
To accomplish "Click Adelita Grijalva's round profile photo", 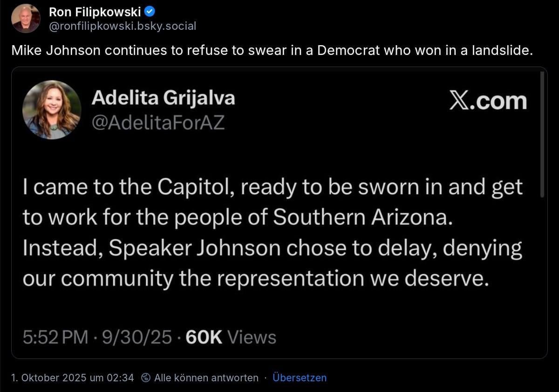I will tap(52, 109).
